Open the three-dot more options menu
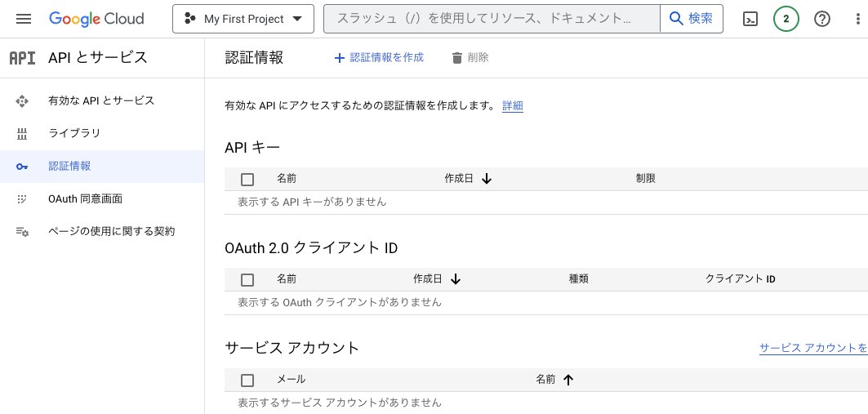This screenshot has height=414, width=868. coord(858,20)
